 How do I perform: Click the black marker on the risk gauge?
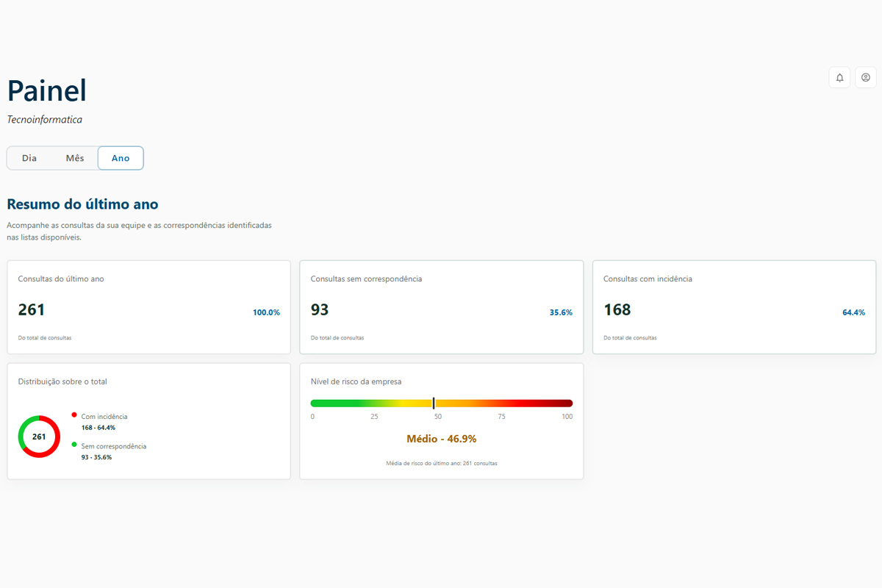tap(434, 403)
